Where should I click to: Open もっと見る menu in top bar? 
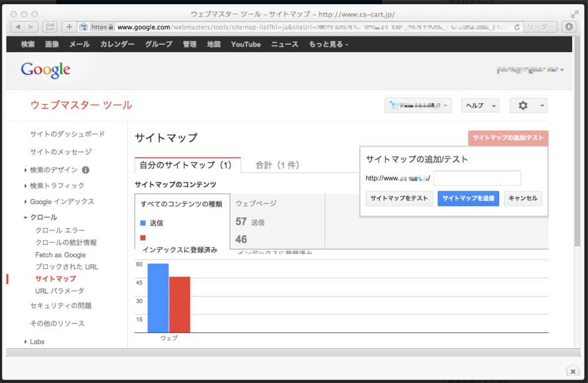tap(328, 44)
